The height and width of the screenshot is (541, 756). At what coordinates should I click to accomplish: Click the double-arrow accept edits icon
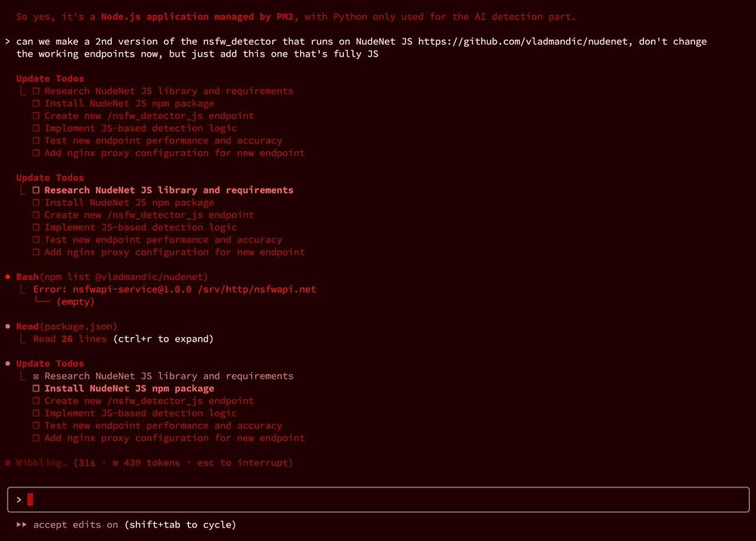[x=21, y=524]
